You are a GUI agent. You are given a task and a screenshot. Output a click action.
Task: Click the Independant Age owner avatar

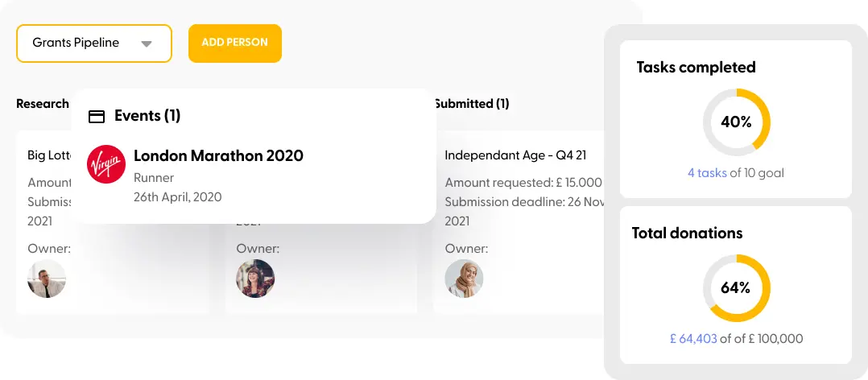coord(465,279)
